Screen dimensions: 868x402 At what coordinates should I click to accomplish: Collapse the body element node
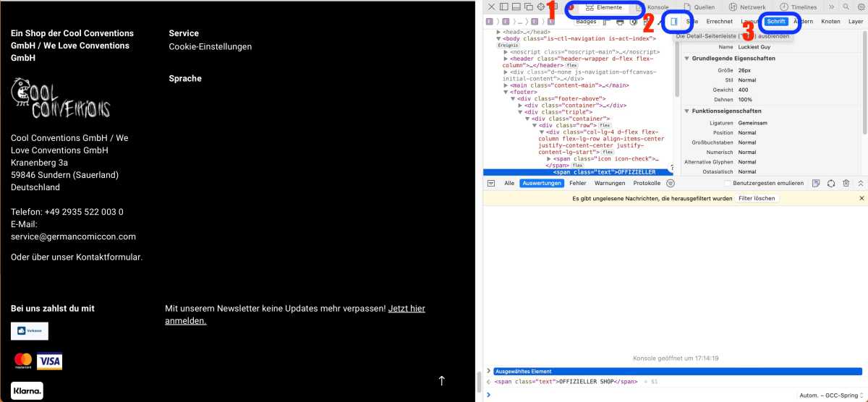click(499, 39)
